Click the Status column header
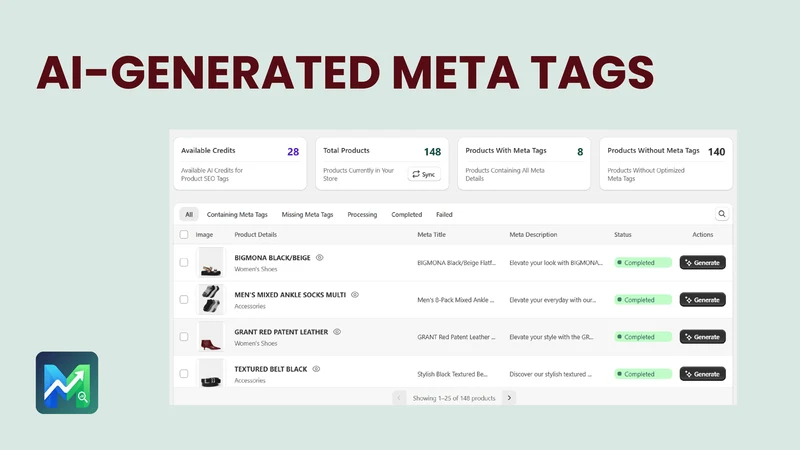Viewport: 800px width, 450px height. click(x=622, y=235)
